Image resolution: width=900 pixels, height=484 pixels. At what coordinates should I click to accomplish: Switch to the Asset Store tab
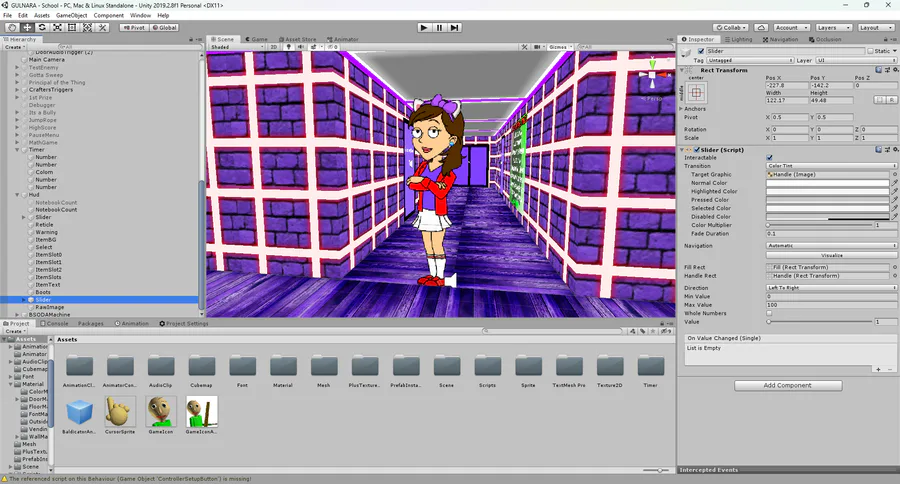(297, 40)
